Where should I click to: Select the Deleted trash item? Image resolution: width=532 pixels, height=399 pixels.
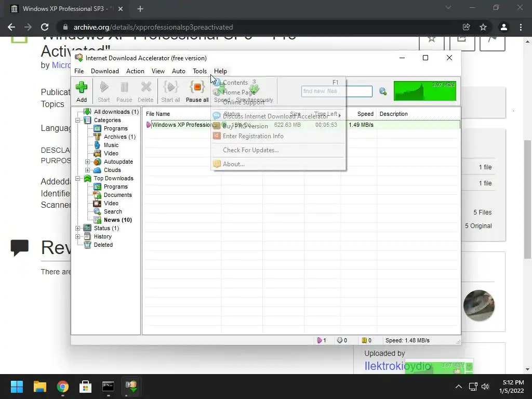click(x=103, y=245)
